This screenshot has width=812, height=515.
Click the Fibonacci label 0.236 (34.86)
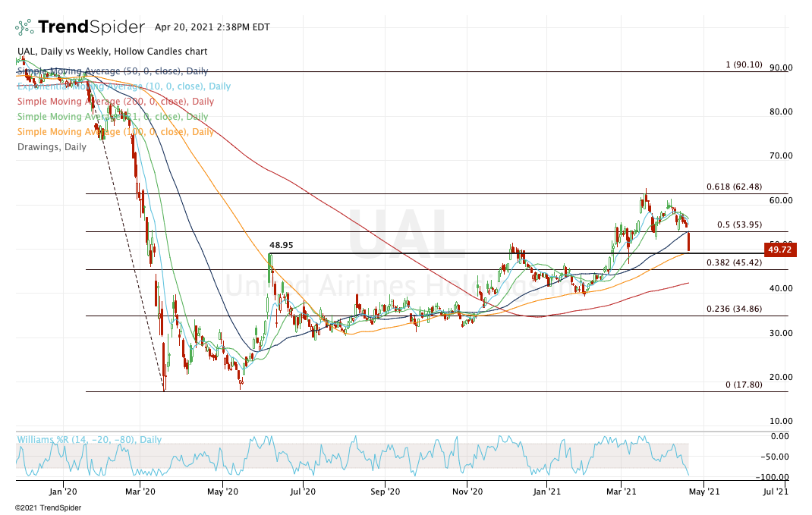click(x=735, y=309)
